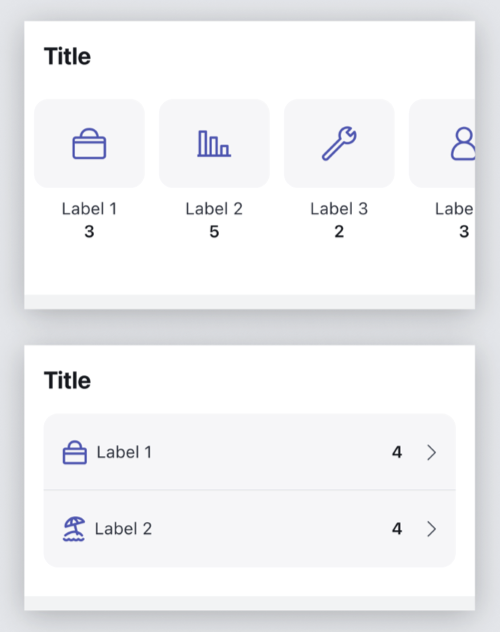Select the count 2 under Label 3
The image size is (500, 632).
pyautogui.click(x=339, y=232)
